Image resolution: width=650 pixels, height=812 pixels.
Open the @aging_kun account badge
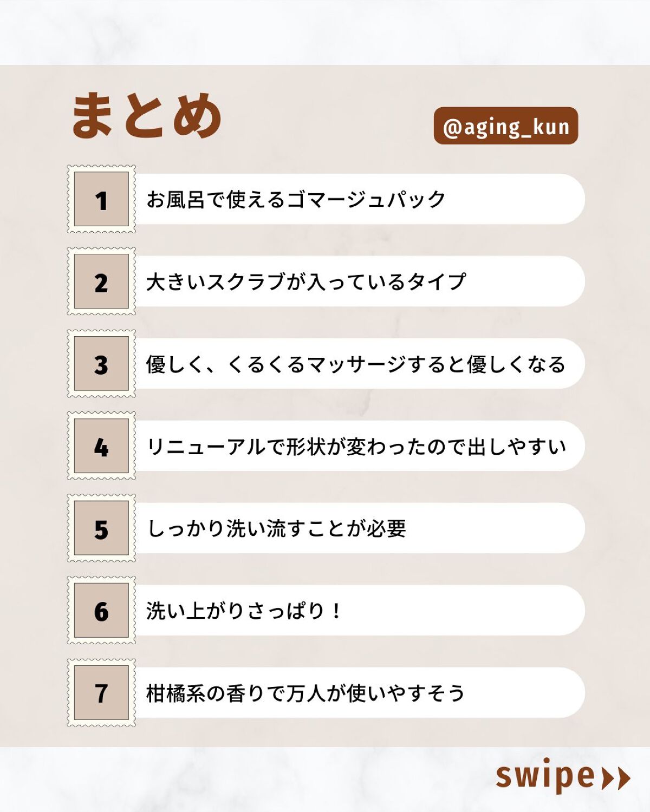(x=506, y=126)
